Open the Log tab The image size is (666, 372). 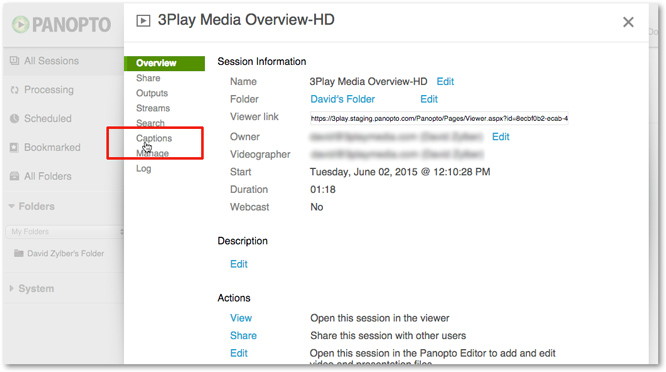pyautogui.click(x=144, y=169)
